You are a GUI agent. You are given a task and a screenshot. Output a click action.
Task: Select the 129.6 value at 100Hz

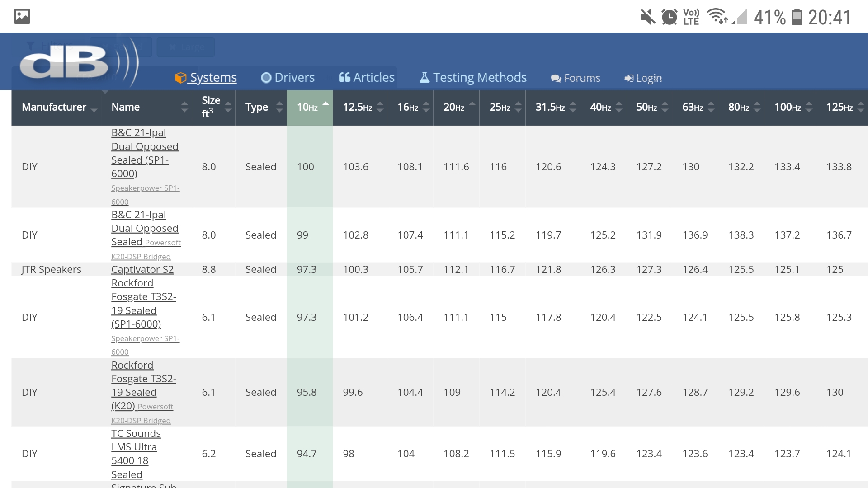[787, 393]
